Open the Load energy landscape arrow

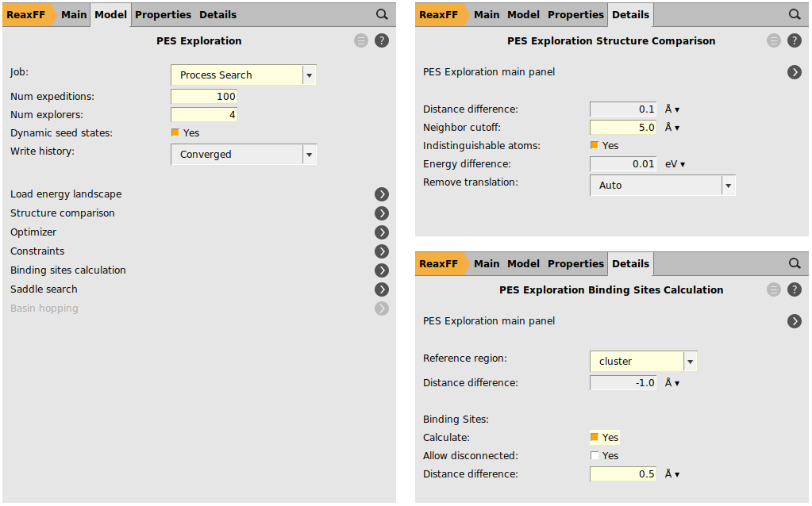pyautogui.click(x=382, y=194)
